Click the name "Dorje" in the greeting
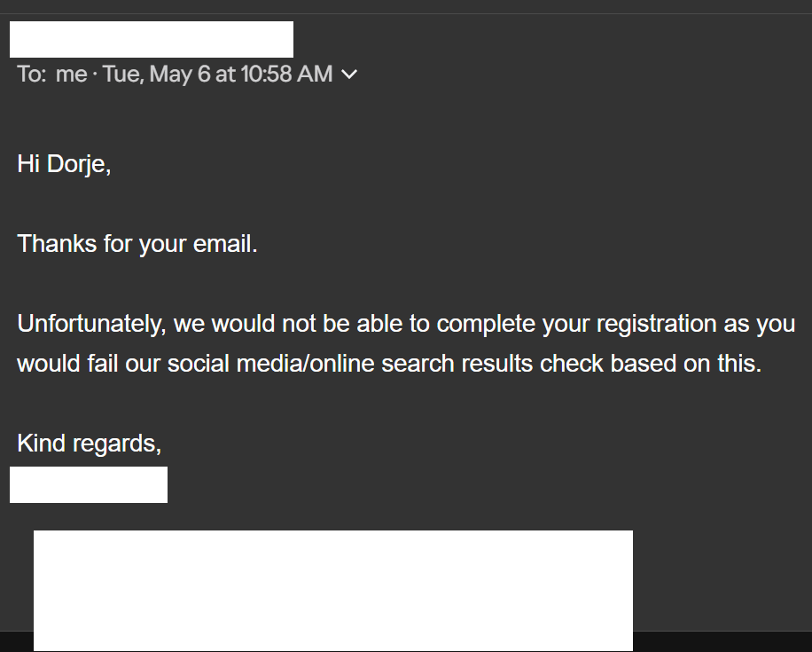Image resolution: width=812 pixels, height=652 pixels. [x=75, y=164]
